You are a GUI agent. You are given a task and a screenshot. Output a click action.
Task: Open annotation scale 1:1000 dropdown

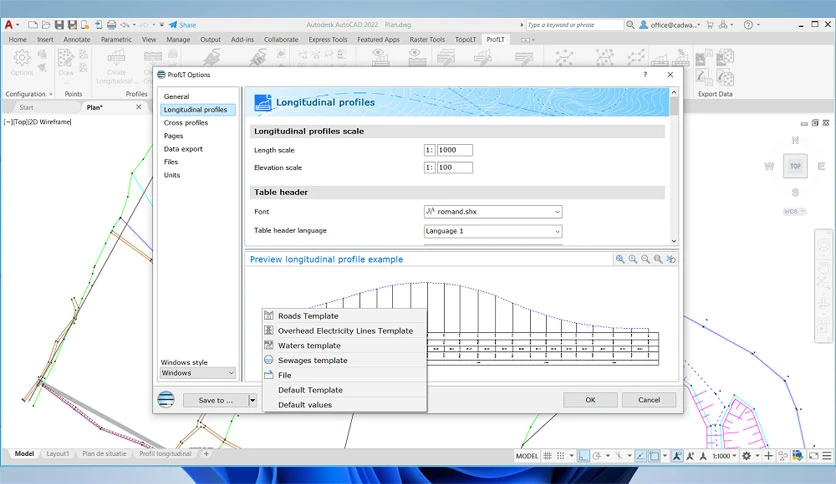pos(724,456)
